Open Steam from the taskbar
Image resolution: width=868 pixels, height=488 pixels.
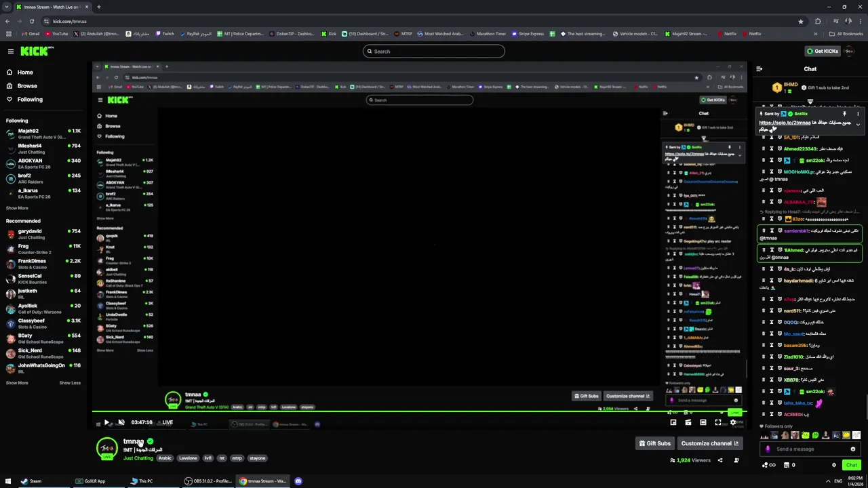click(31, 481)
